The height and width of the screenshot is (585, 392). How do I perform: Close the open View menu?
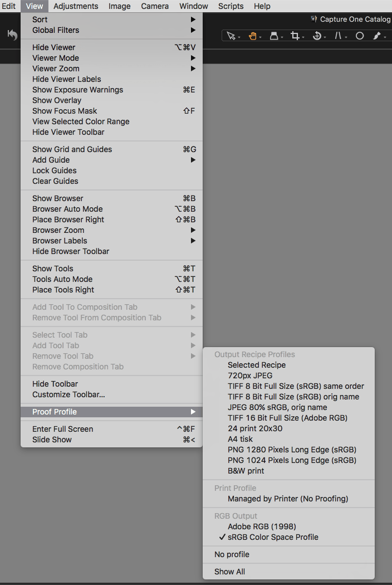pyautogui.click(x=35, y=6)
